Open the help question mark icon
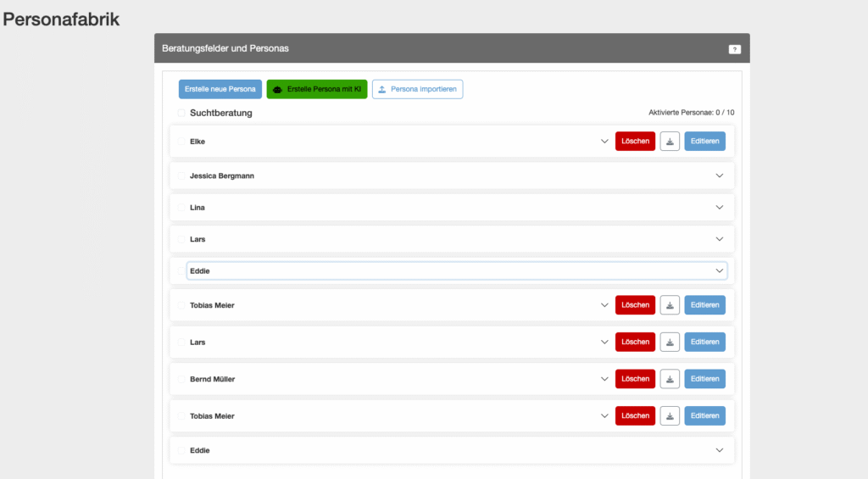The image size is (868, 479). click(x=735, y=49)
